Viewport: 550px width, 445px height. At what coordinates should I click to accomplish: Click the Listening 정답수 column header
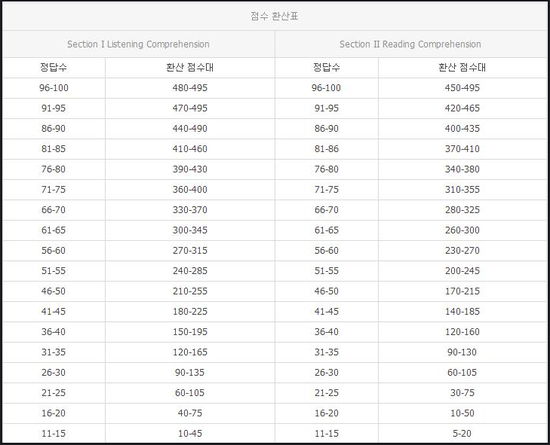click(x=53, y=67)
